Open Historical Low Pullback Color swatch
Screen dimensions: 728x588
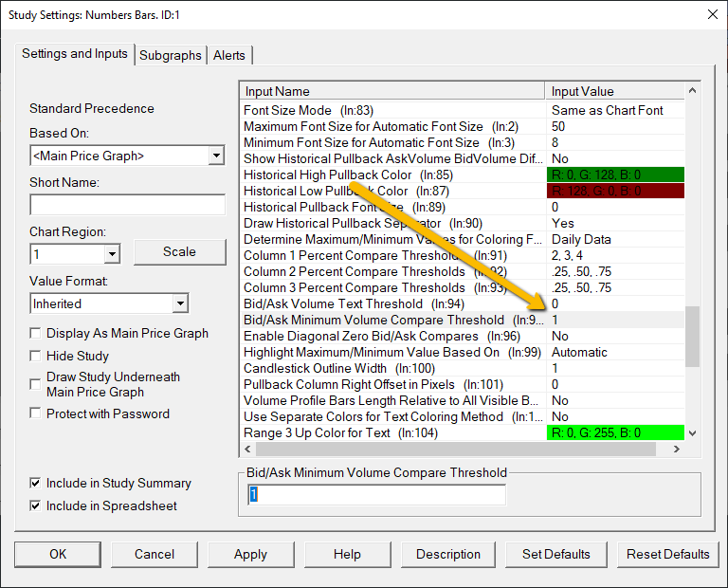[x=615, y=191]
